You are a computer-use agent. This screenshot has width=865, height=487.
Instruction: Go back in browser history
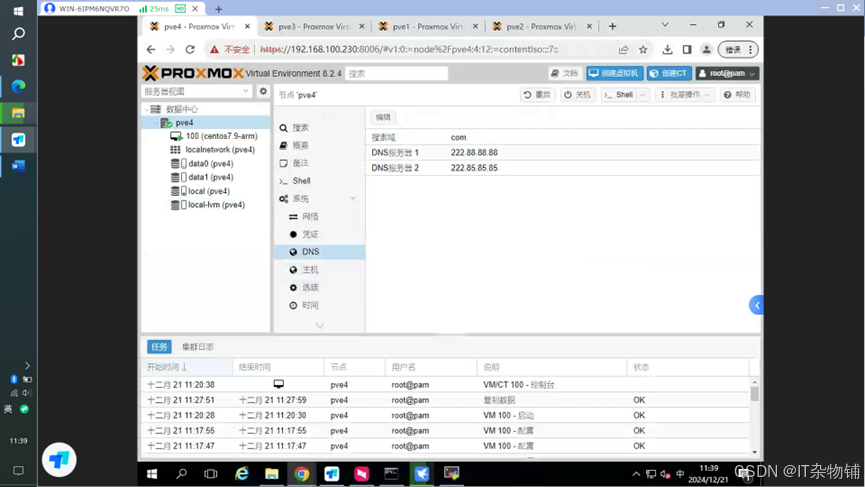151,50
